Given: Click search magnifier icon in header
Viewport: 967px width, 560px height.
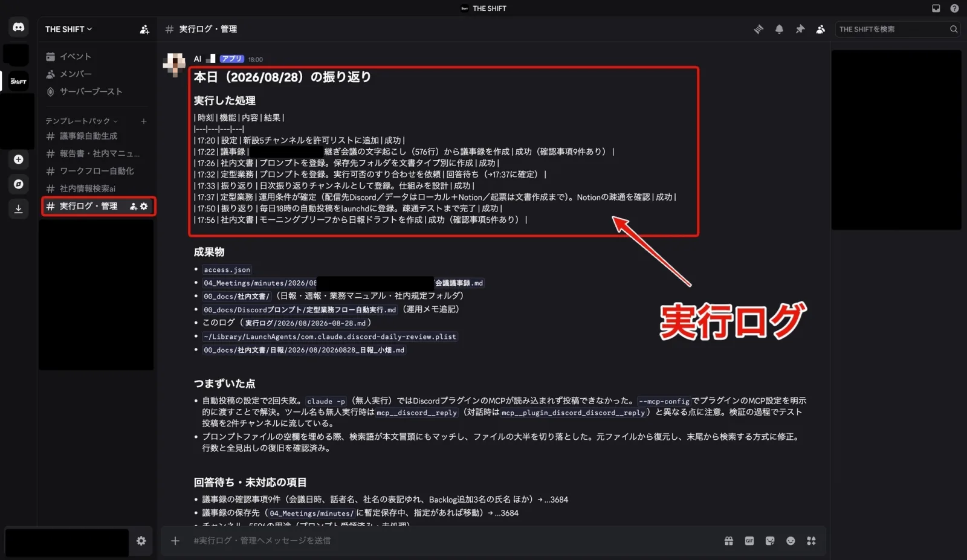Looking at the screenshot, I should click(954, 29).
